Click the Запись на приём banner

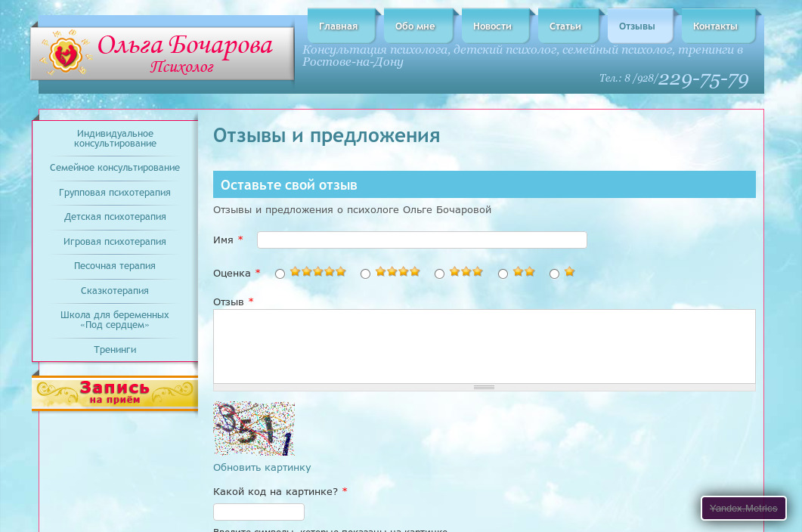click(x=115, y=393)
